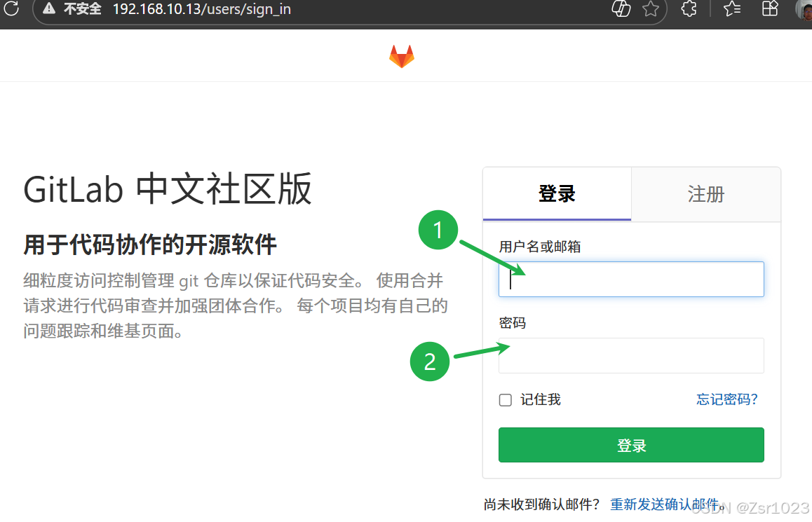The width and height of the screenshot is (812, 522).
Task: Click the not-secure warning triangle icon
Action: point(49,8)
